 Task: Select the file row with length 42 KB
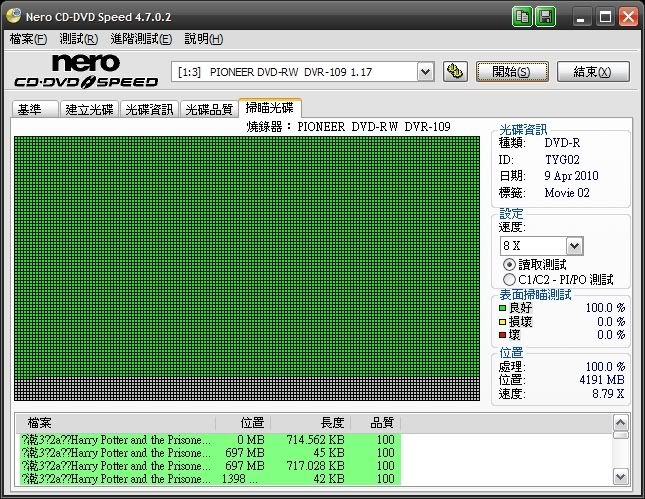209,479
